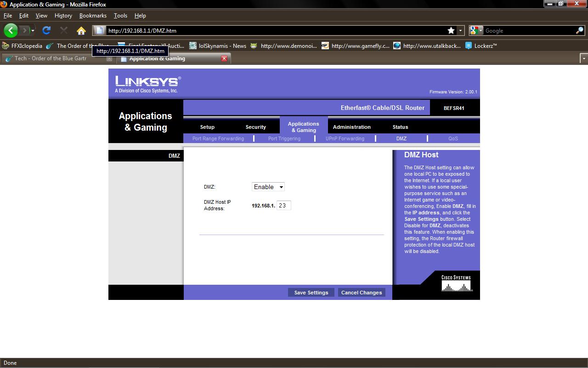588x368 pixels.
Task: Click the Firefox icon in the title bar
Action: pos(4,4)
